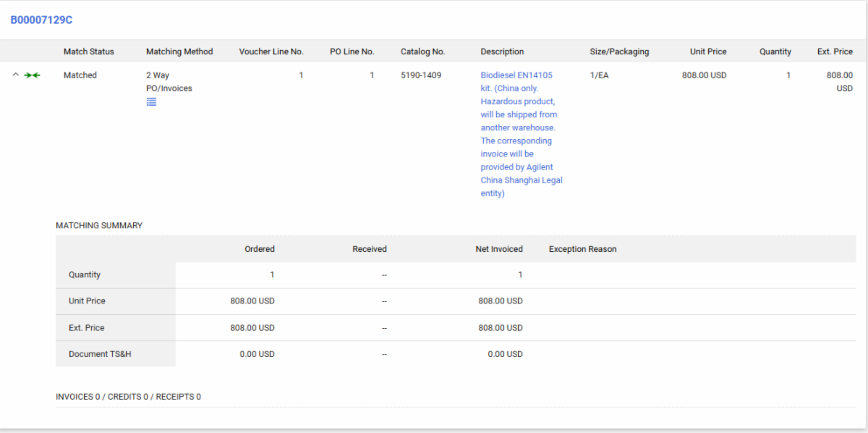Viewport: 868px width, 433px height.
Task: Select the green arrows beside the chevron
Action: pos(32,75)
